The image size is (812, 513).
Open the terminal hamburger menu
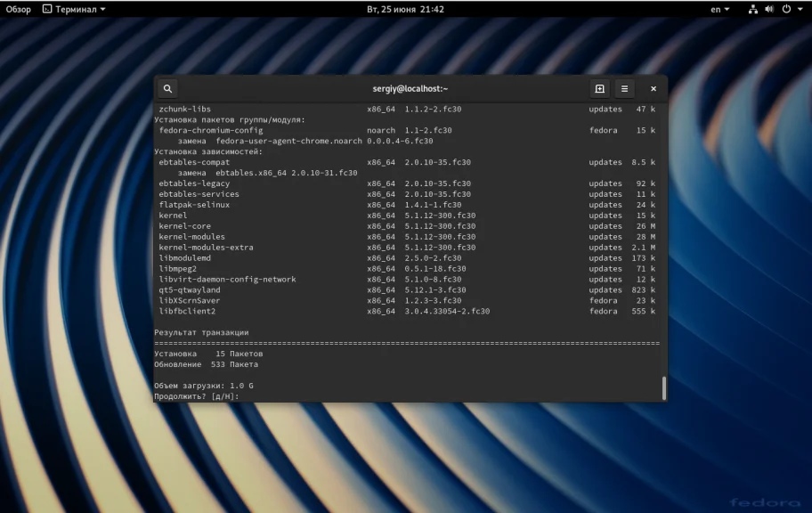pyautogui.click(x=624, y=89)
